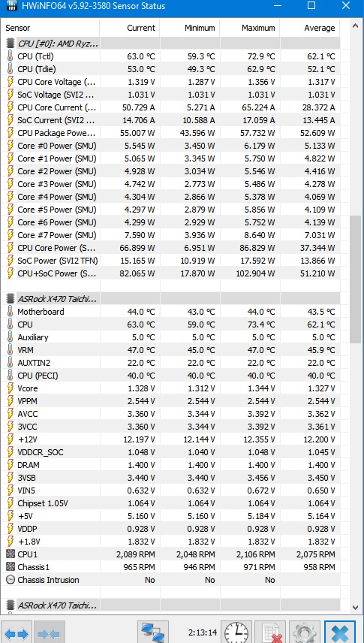Select the AVCC voltage row
The image size is (364, 643).
[170, 414]
